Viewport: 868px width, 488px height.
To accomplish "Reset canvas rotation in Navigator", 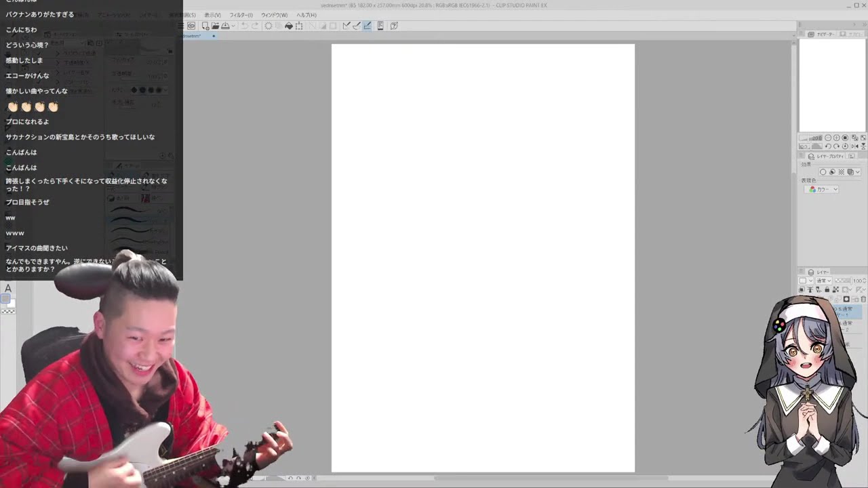I will pos(845,146).
